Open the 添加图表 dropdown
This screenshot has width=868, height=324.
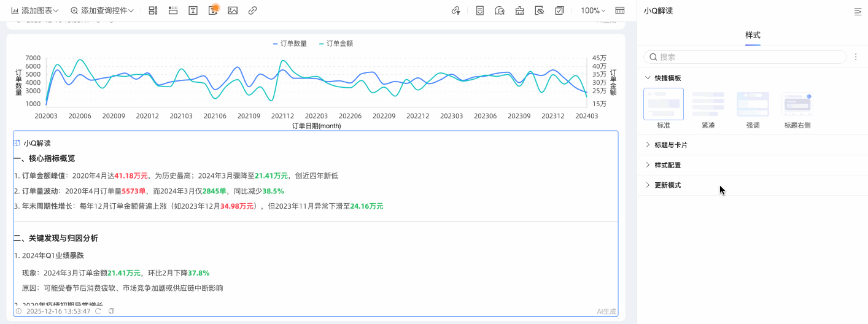tap(35, 10)
